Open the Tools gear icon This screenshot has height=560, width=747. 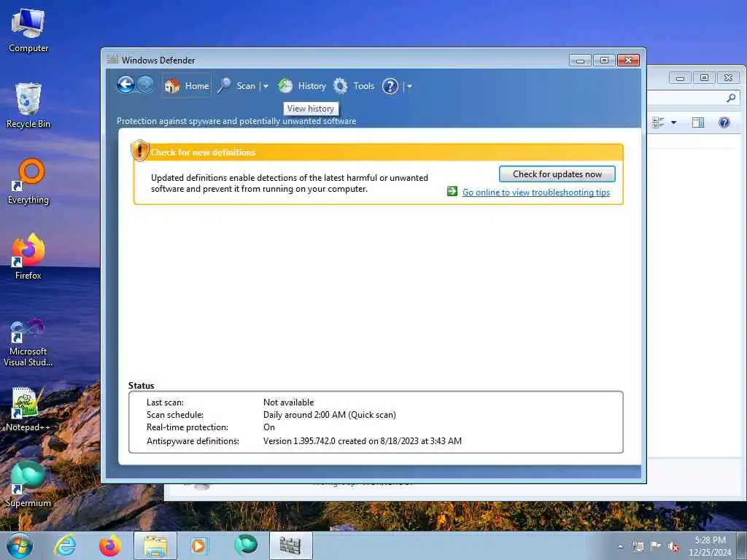pyautogui.click(x=340, y=86)
